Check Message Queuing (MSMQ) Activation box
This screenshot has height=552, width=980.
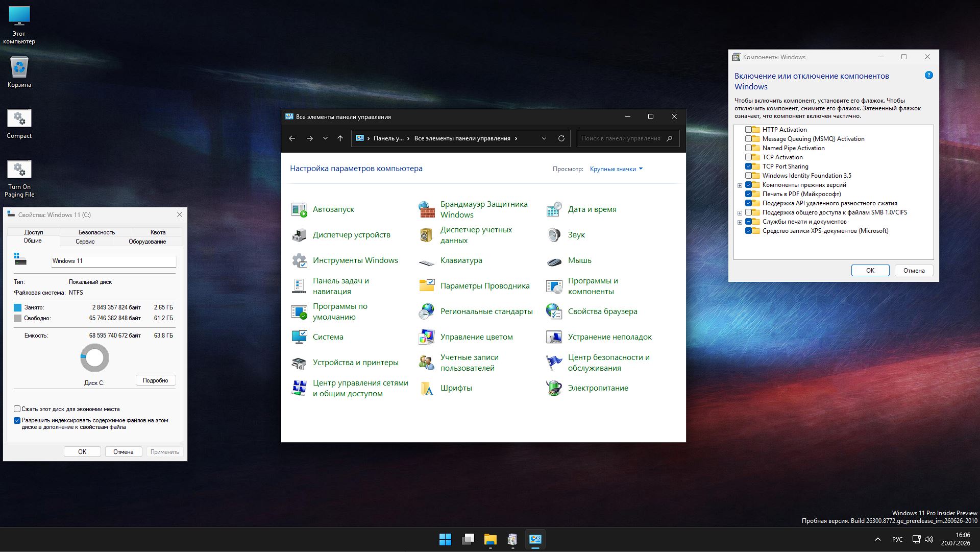(x=748, y=139)
